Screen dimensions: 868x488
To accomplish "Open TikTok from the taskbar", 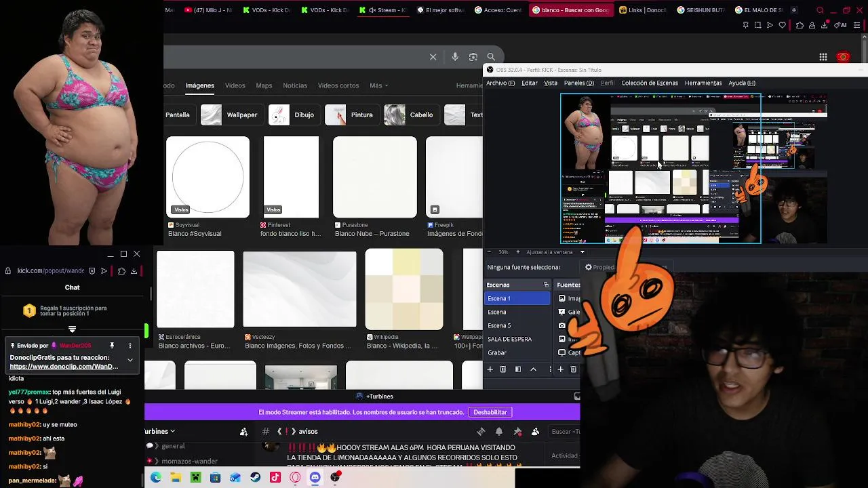I will coord(275,478).
